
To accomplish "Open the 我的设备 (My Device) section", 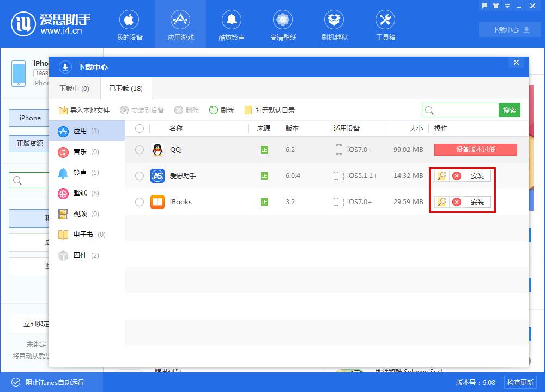I will click(x=129, y=26).
